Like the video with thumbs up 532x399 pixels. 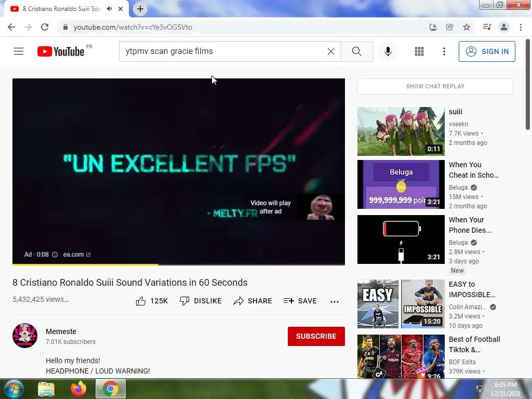[x=152, y=301]
